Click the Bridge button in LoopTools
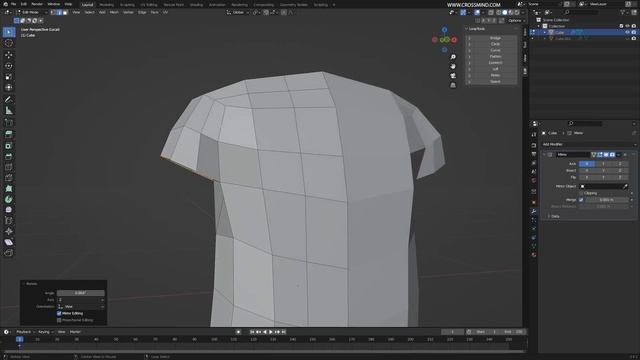Image resolution: width=640 pixels, height=360 pixels. click(x=495, y=38)
